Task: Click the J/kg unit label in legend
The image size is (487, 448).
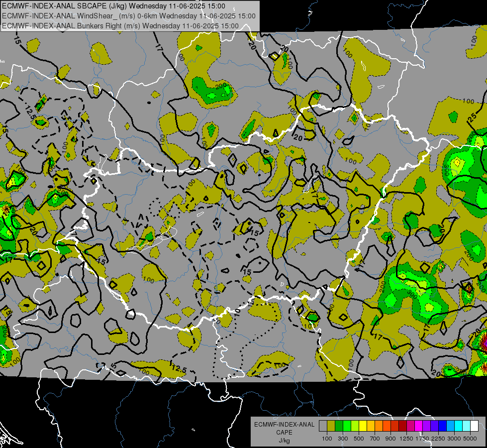Action: point(284,441)
